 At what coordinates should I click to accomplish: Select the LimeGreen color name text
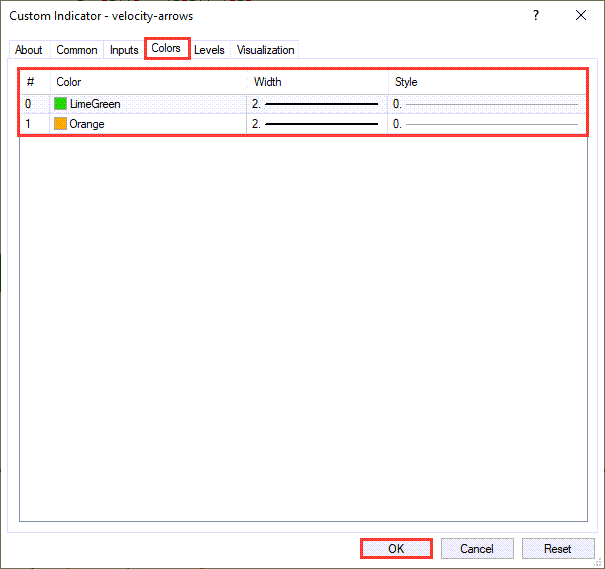tap(95, 104)
